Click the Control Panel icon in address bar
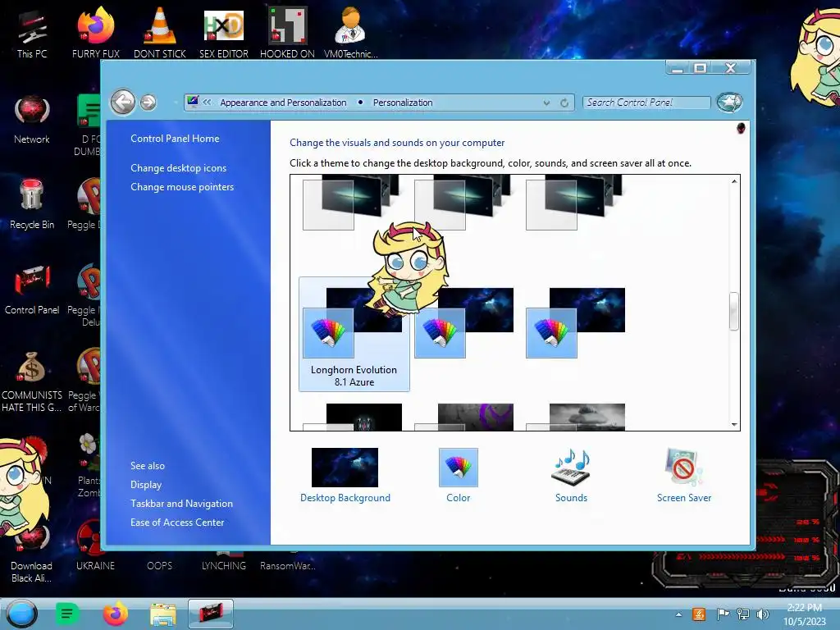This screenshot has height=630, width=840. 193,102
